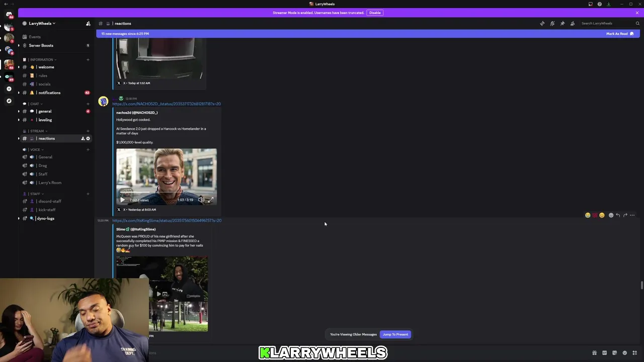Open the Inbox icon in title bar
The image size is (644, 362).
click(591, 4)
